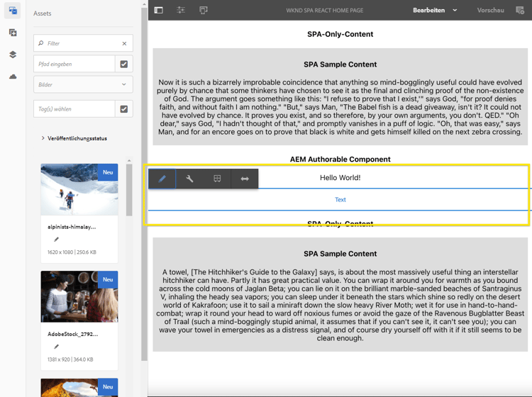
Task: Open the Components tab in side rail
Action: [13, 33]
